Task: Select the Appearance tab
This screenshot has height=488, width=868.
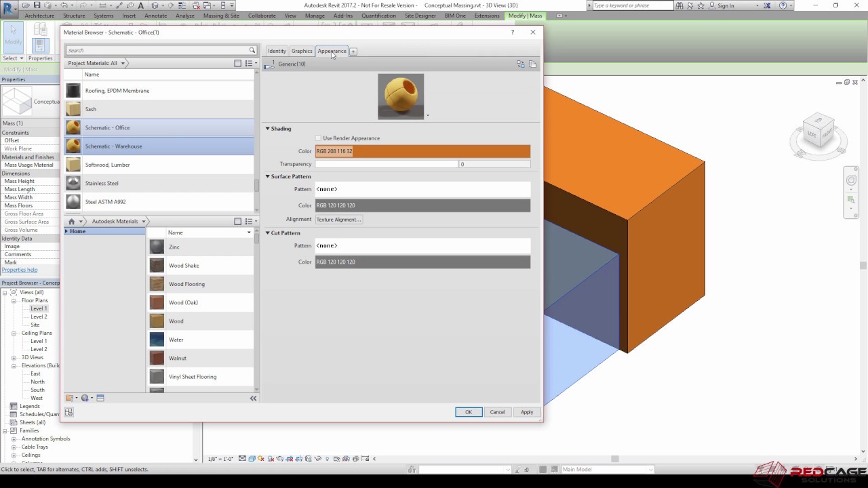Action: [x=332, y=51]
